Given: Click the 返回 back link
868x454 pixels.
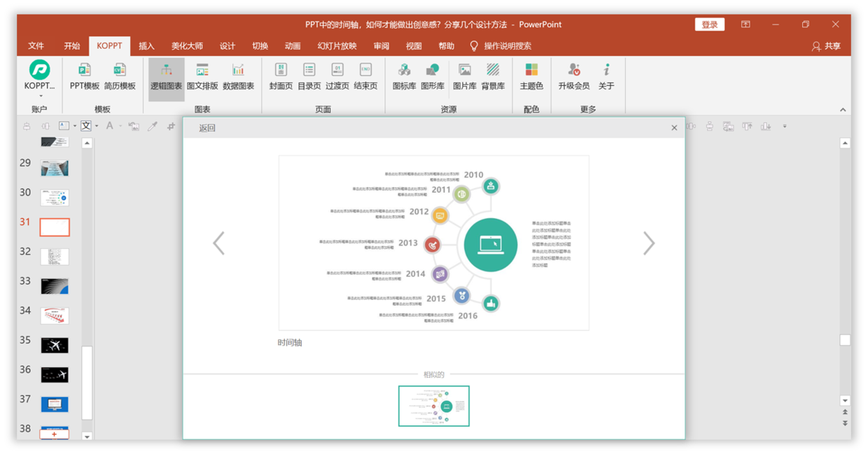Looking at the screenshot, I should coord(207,128).
